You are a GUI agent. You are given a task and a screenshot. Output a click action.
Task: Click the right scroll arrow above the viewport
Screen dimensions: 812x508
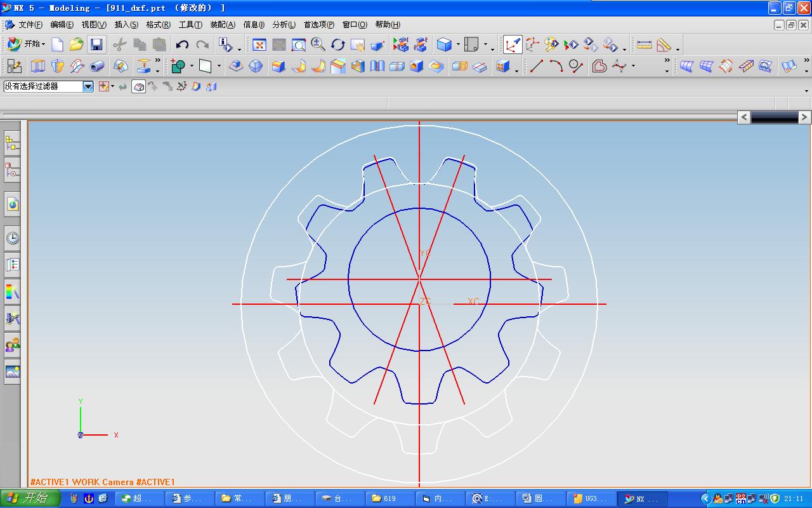point(804,117)
